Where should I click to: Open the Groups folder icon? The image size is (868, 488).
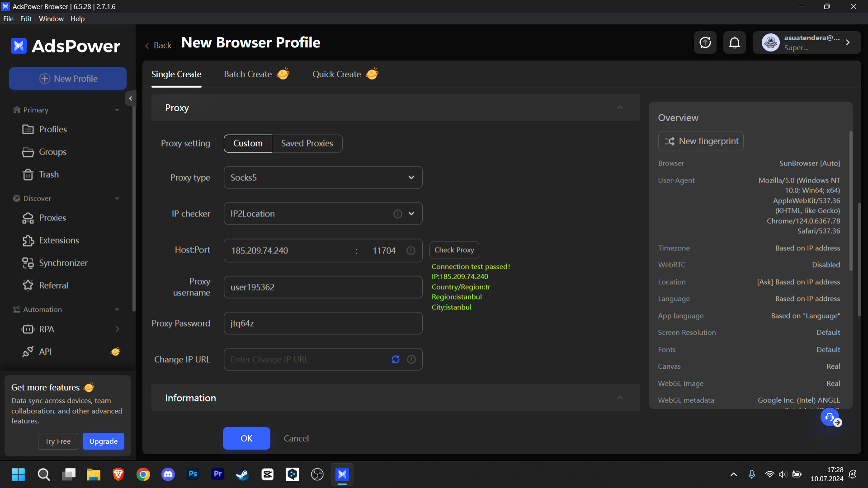pos(28,152)
